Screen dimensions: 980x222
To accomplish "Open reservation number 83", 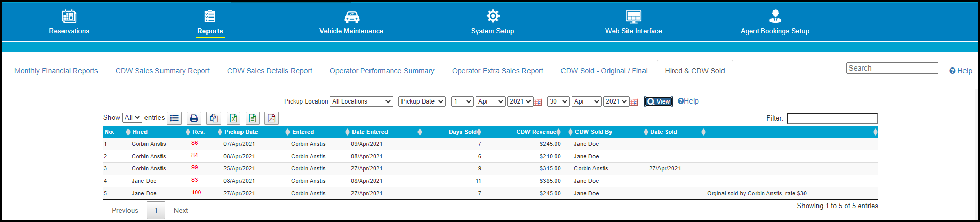I will (195, 180).
